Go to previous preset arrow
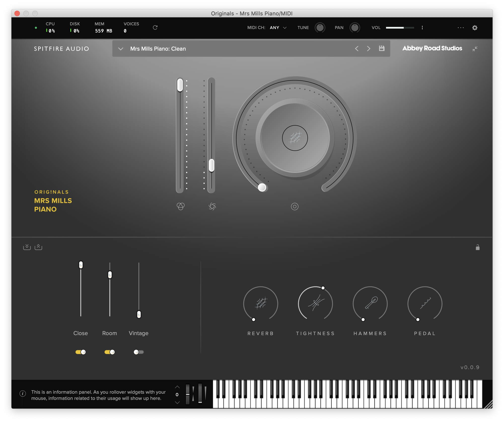This screenshot has height=422, width=504. pos(357,49)
